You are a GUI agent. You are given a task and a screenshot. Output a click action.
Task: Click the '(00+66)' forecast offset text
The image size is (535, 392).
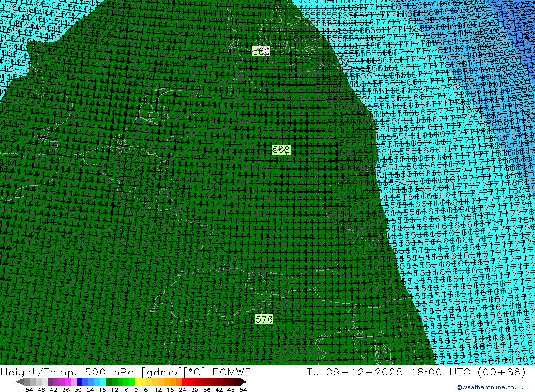click(502, 372)
